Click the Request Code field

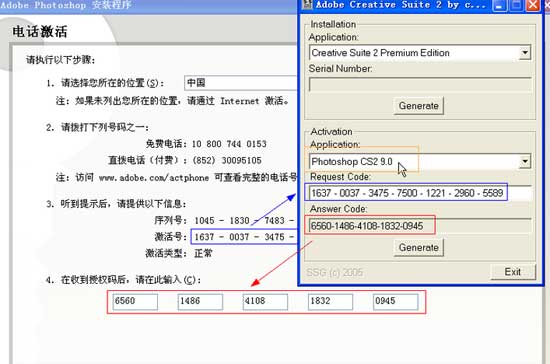pos(420,193)
